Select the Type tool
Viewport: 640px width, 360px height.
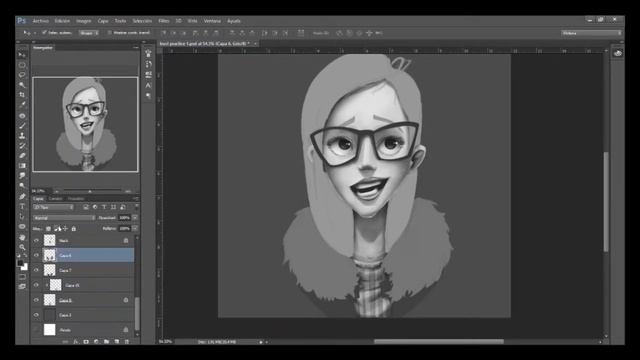(22, 207)
